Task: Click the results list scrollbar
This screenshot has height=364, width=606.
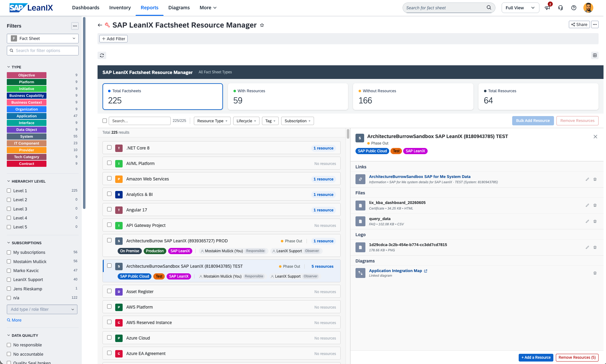Action: click(x=348, y=134)
